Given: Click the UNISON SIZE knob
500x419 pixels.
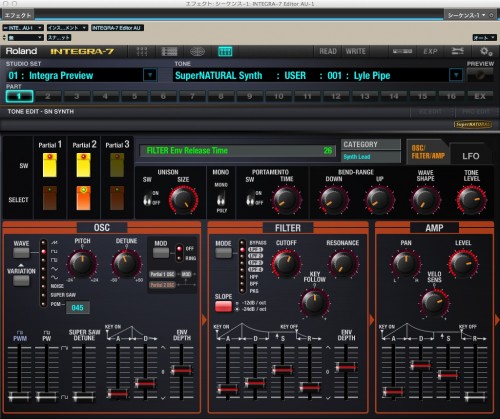Looking at the screenshot, I should (x=183, y=200).
